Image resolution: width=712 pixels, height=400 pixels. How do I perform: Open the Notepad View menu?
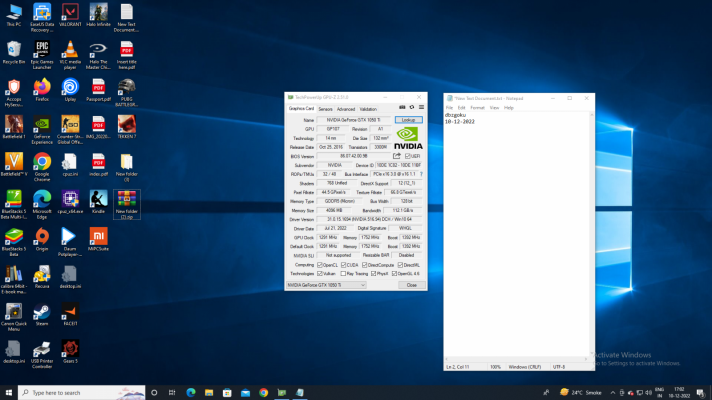(494, 108)
